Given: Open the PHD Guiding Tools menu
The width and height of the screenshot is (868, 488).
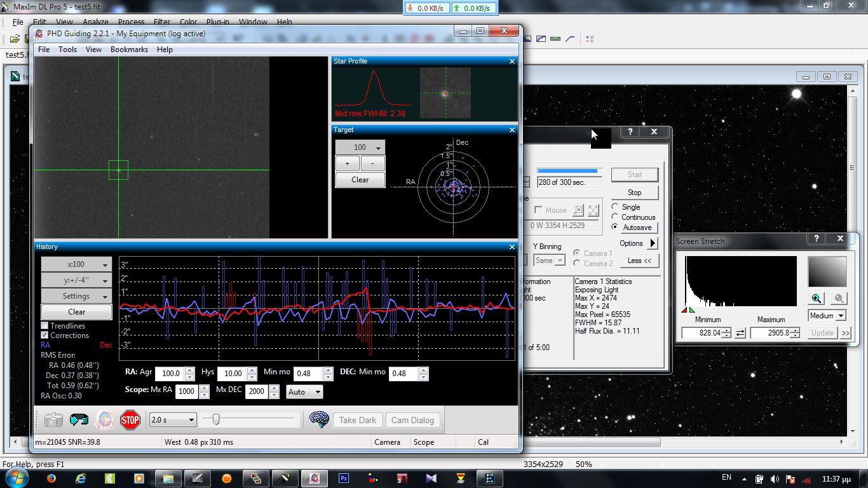Looking at the screenshot, I should tap(67, 50).
